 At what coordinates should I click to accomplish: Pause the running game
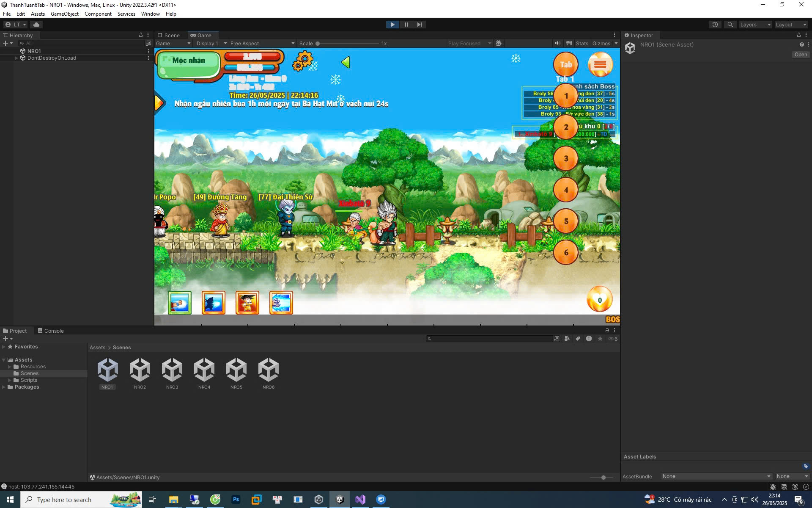tap(406, 25)
